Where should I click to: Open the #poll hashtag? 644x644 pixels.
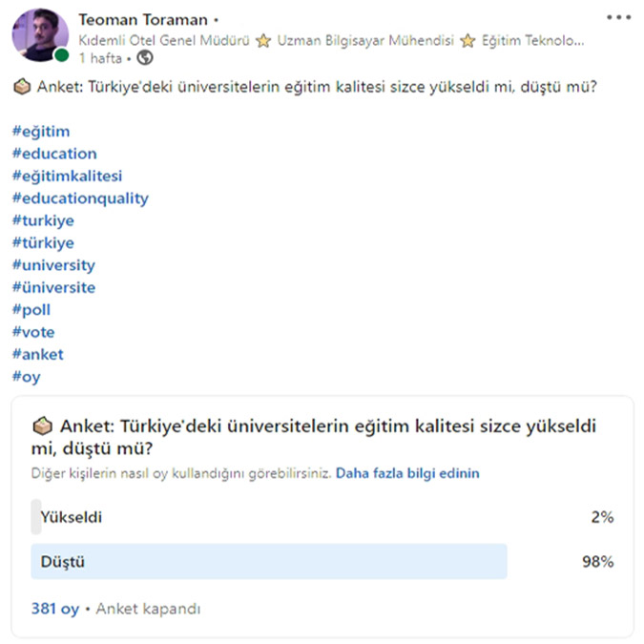point(31,310)
